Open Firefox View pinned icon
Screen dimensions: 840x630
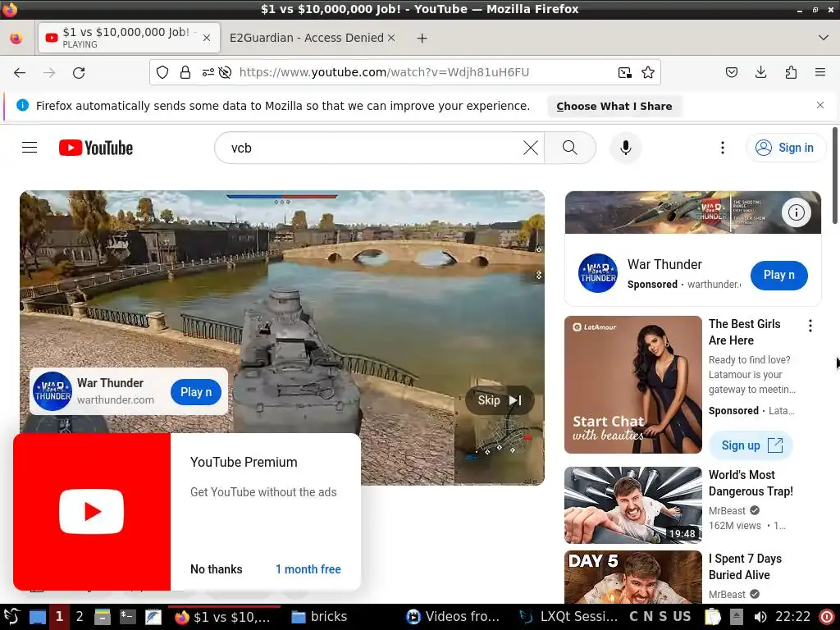16,38
